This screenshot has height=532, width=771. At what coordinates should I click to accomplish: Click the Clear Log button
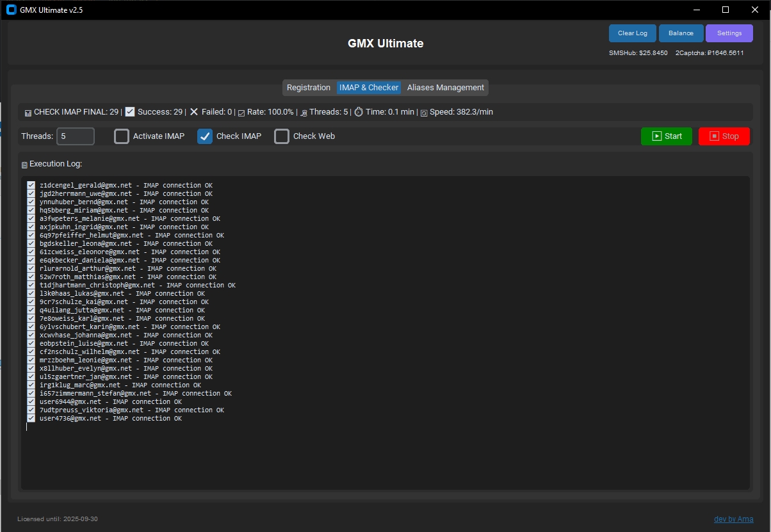click(633, 33)
